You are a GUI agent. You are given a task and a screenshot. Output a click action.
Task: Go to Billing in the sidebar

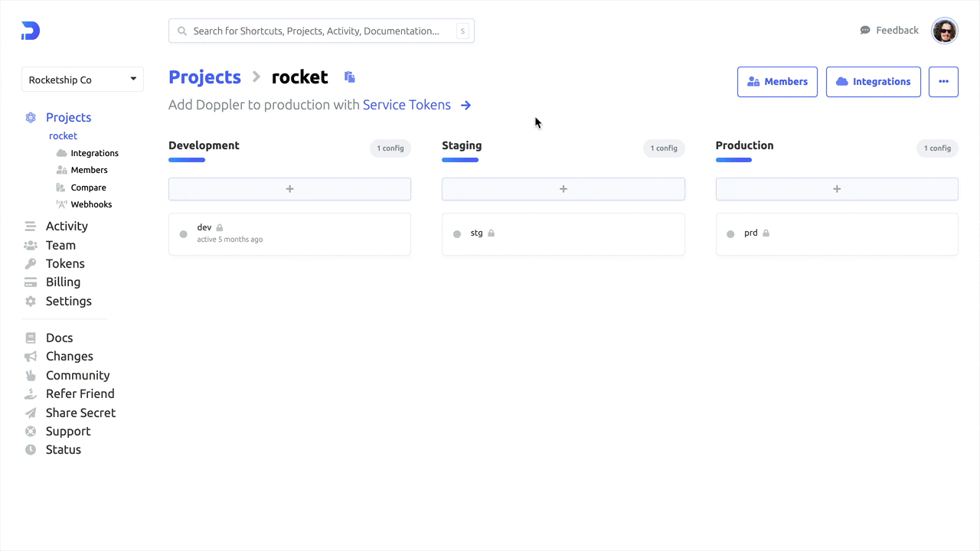click(63, 282)
